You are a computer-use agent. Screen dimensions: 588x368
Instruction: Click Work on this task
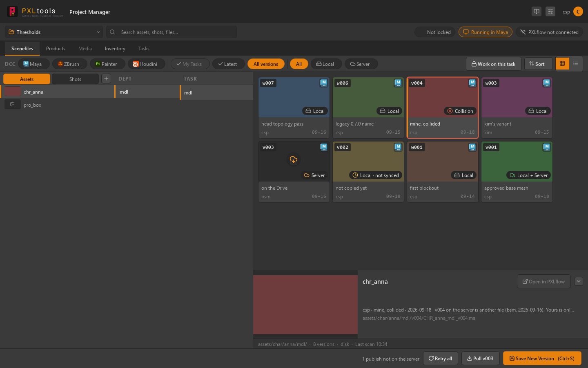pos(494,64)
